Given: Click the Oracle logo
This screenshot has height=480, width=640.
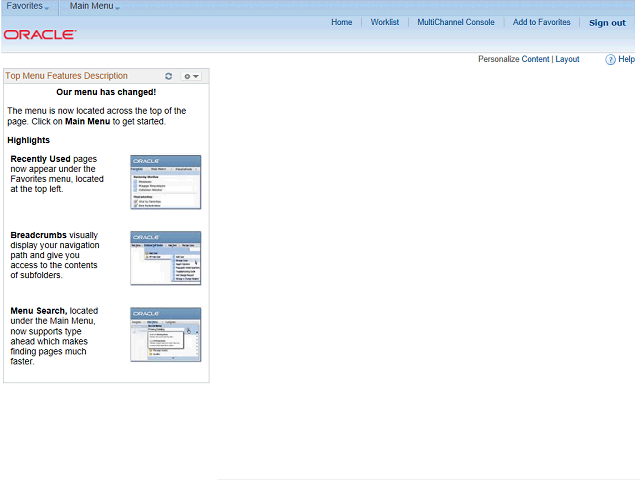Looking at the screenshot, I should coord(40,35).
